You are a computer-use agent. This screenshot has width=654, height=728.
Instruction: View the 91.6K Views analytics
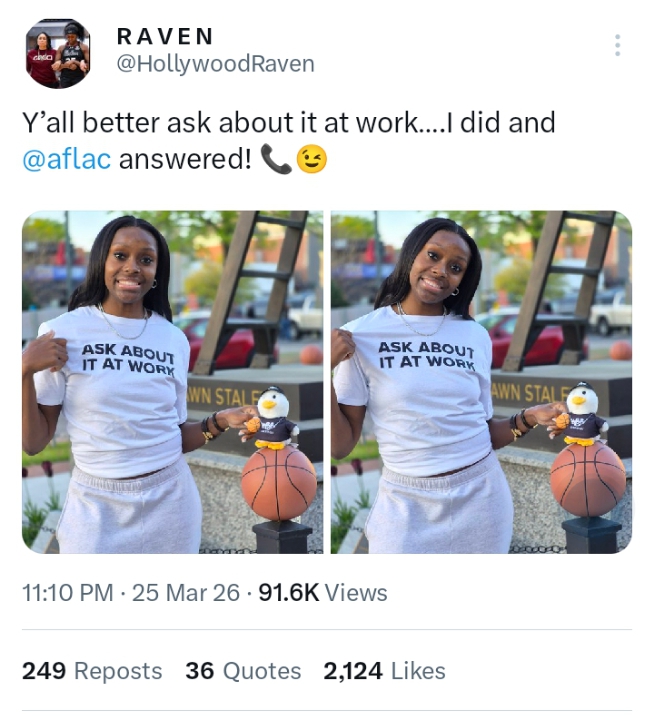click(x=323, y=593)
